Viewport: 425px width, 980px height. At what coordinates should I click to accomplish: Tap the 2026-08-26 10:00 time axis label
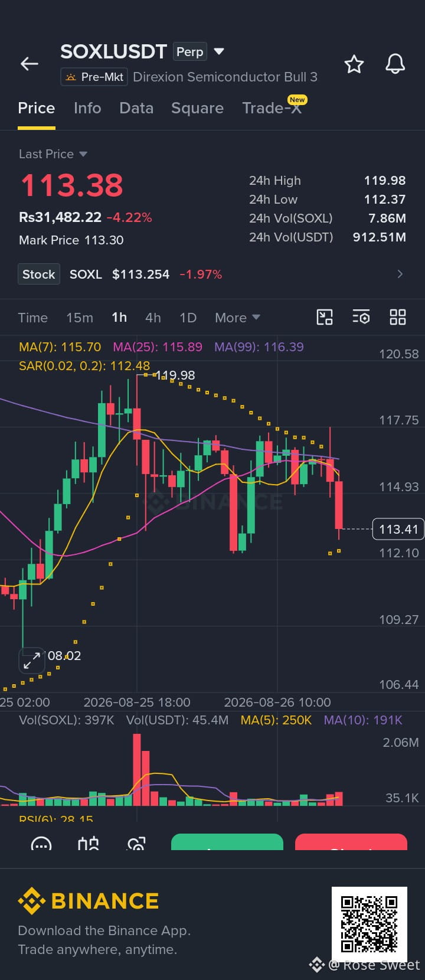[277, 703]
